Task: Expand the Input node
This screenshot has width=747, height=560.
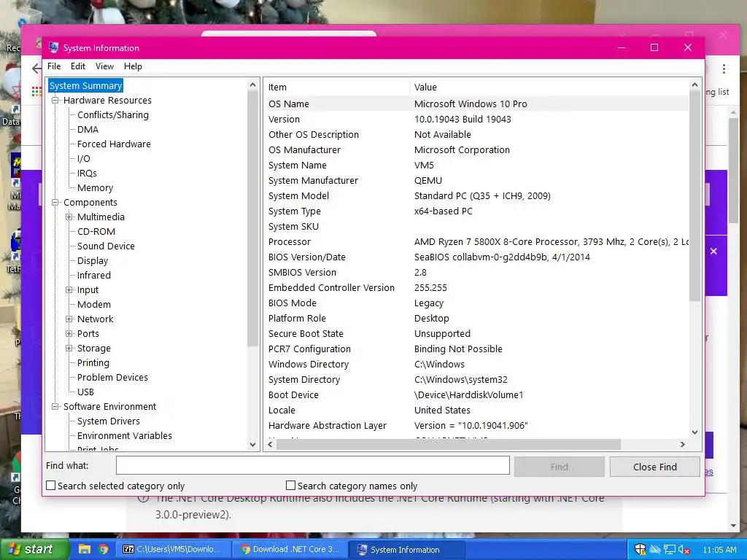Action: tap(69, 289)
